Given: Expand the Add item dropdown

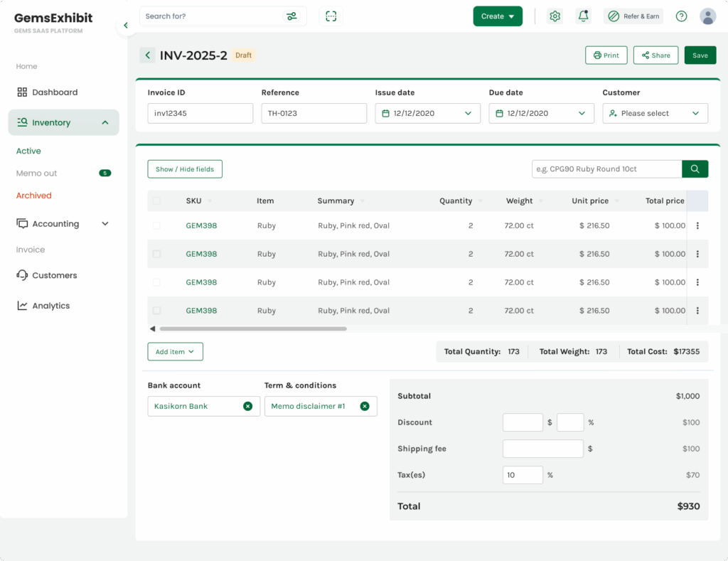Looking at the screenshot, I should [x=175, y=351].
